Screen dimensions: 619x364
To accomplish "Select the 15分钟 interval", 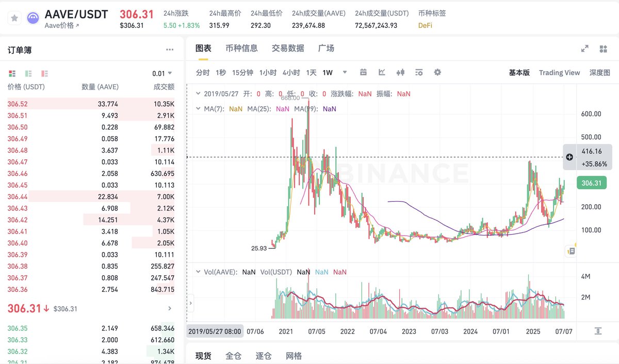I will click(242, 73).
